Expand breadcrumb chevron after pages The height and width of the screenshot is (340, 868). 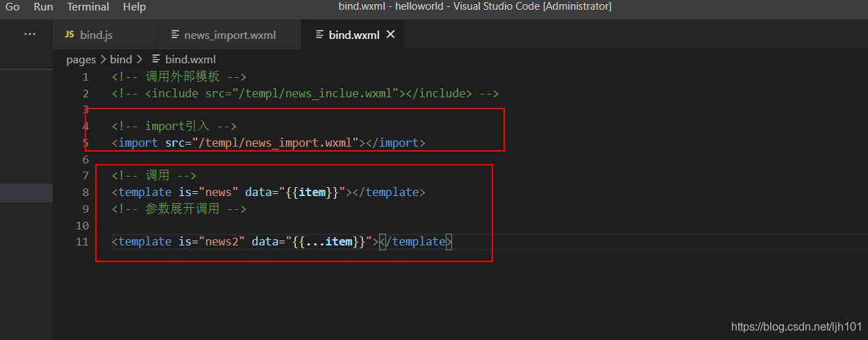pos(103,60)
